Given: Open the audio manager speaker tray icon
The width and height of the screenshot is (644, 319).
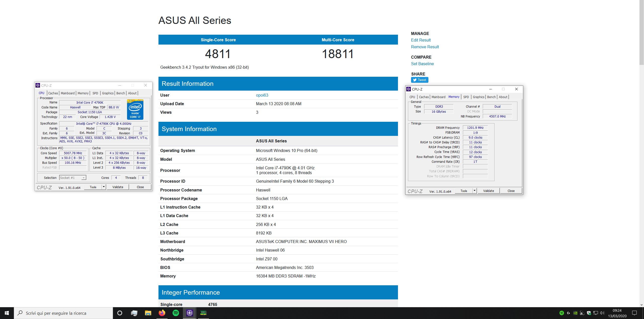Looking at the screenshot, I should coord(582,313).
